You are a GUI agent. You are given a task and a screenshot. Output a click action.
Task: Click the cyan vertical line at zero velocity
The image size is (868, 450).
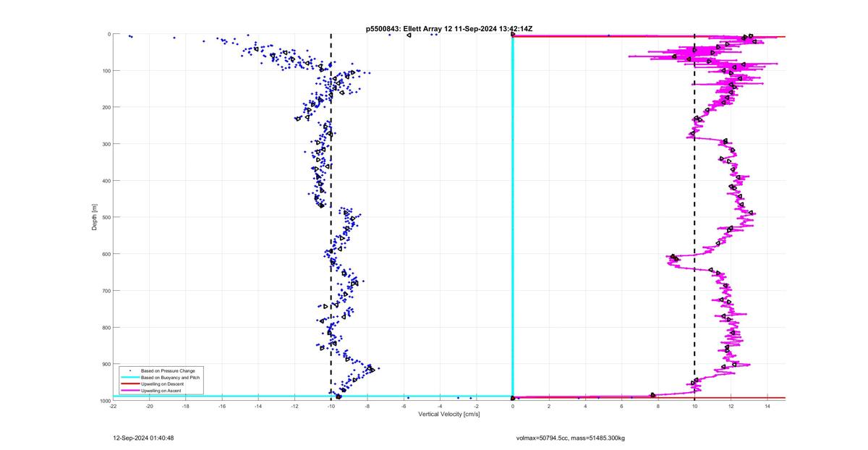(x=513, y=217)
